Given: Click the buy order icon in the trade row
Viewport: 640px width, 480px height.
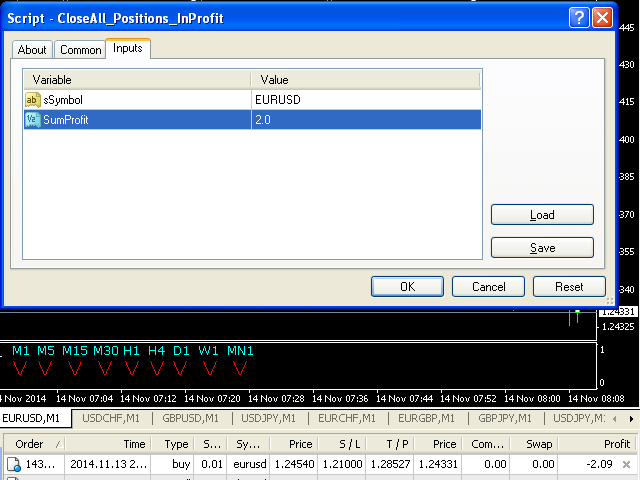Looking at the screenshot, I should point(13,464).
